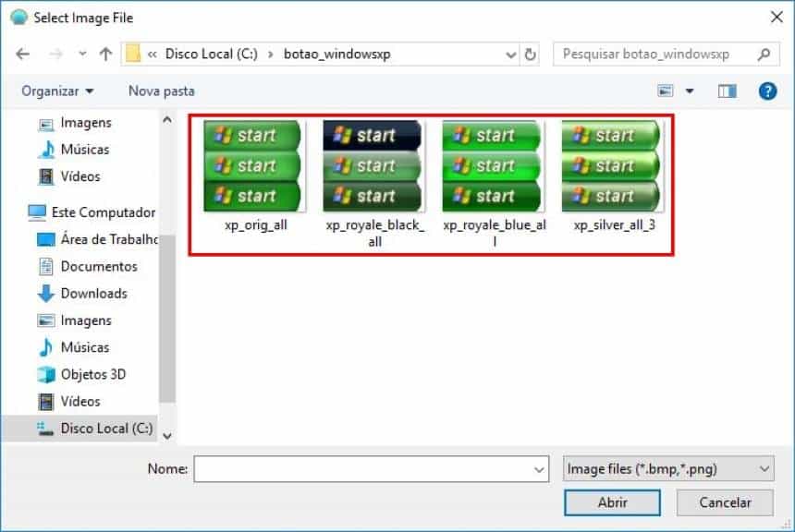Click the xp_orig_all file name
795x532 pixels.
point(256,225)
